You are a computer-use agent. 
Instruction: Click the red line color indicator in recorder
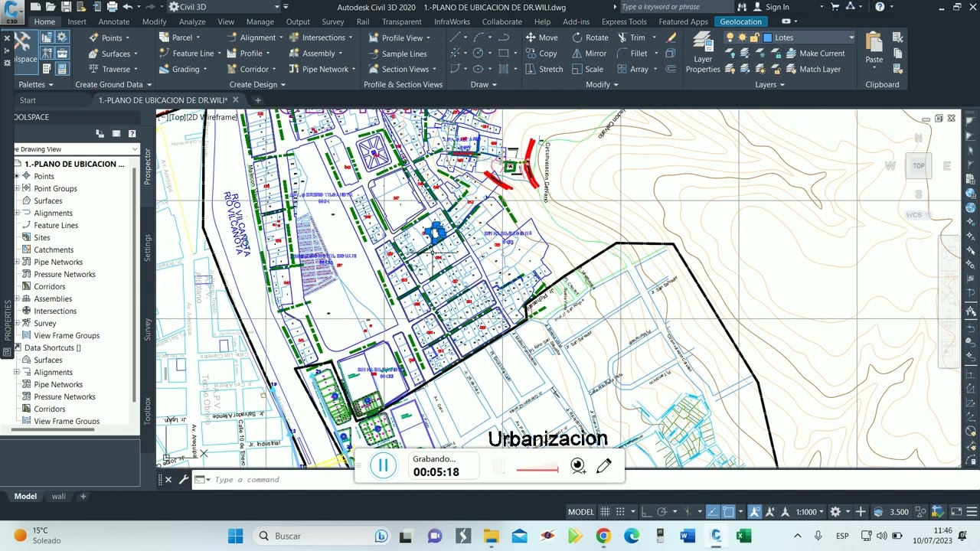tap(537, 469)
